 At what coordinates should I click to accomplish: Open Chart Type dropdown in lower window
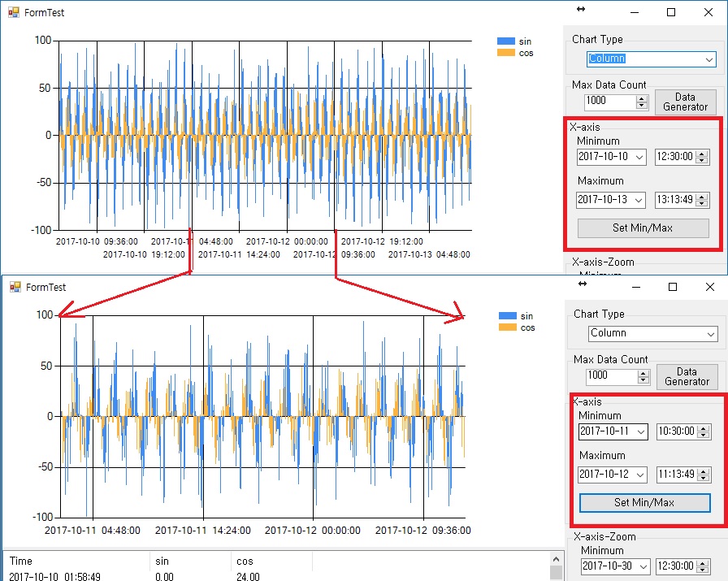(x=710, y=333)
